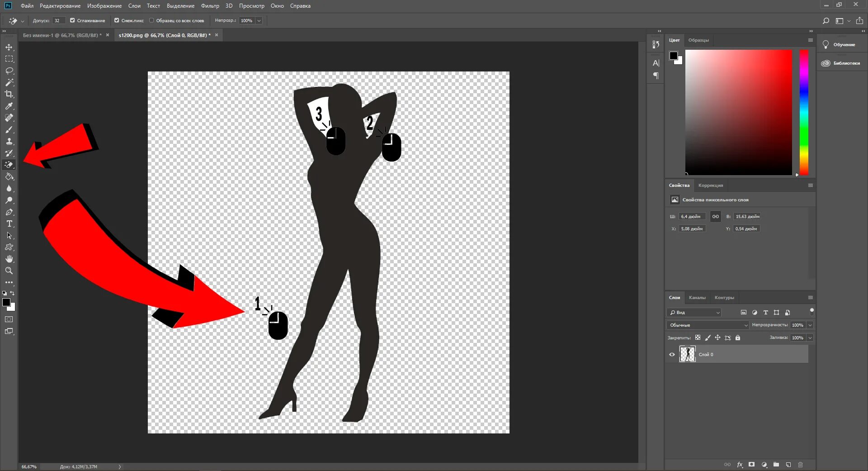Open the Обычные blend mode dropdown
This screenshot has width=868, height=471.
click(x=708, y=325)
